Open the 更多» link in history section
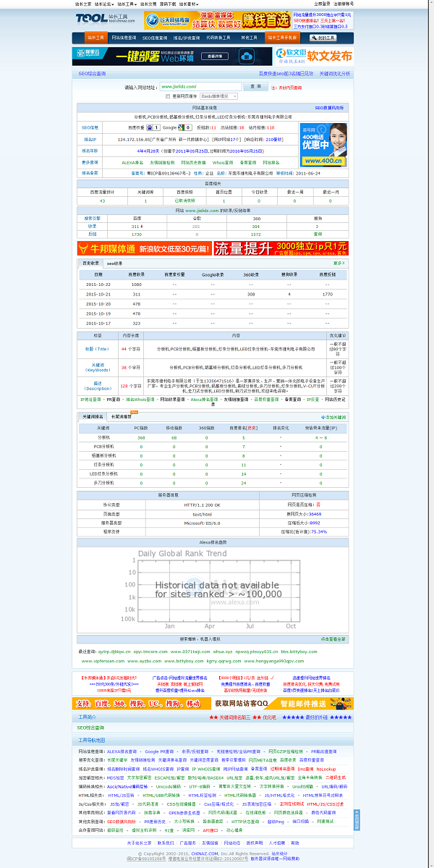This screenshot has width=434, height=868. pos(339,264)
